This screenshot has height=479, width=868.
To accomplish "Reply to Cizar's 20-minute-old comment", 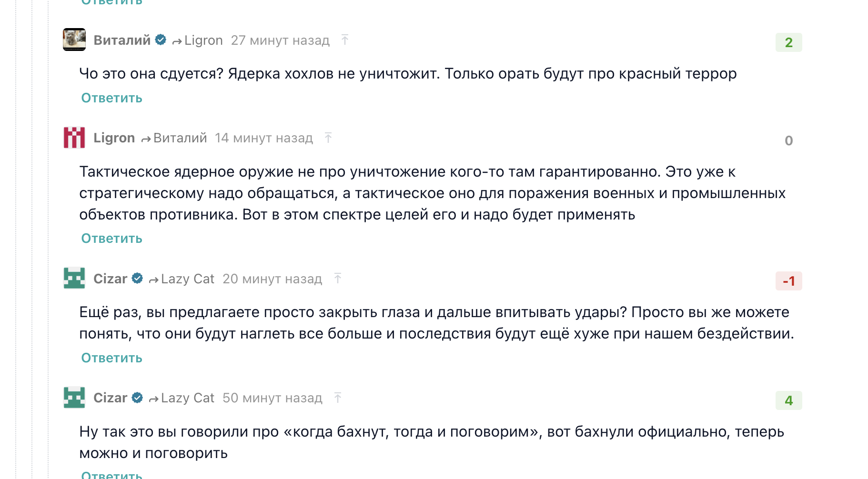I will point(111,358).
